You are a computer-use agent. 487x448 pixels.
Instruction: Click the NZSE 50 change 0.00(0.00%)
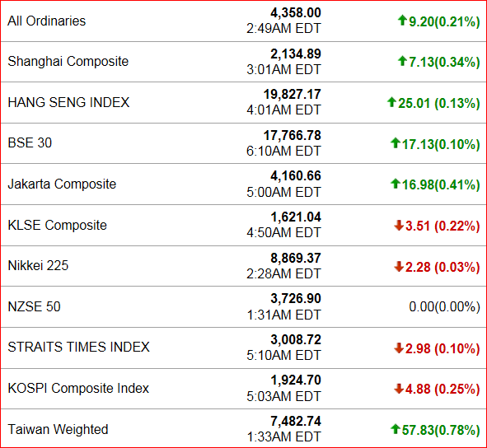pyautogui.click(x=444, y=307)
